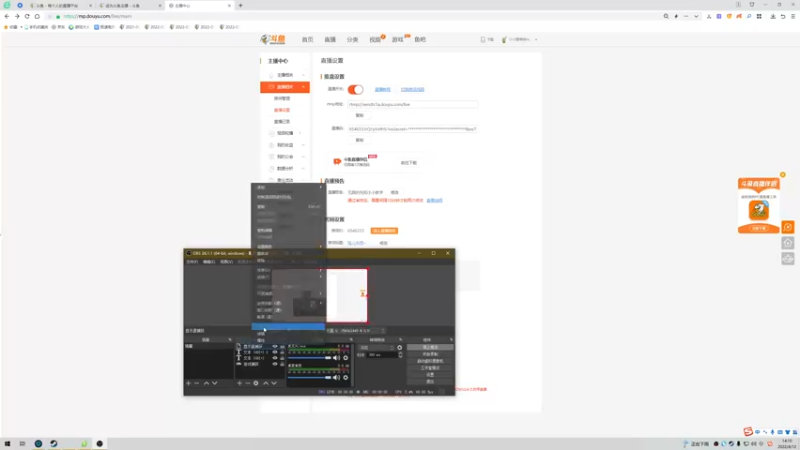Select the highlighted blue context menu entry
The width and height of the screenshot is (800, 450).
pos(288,327)
